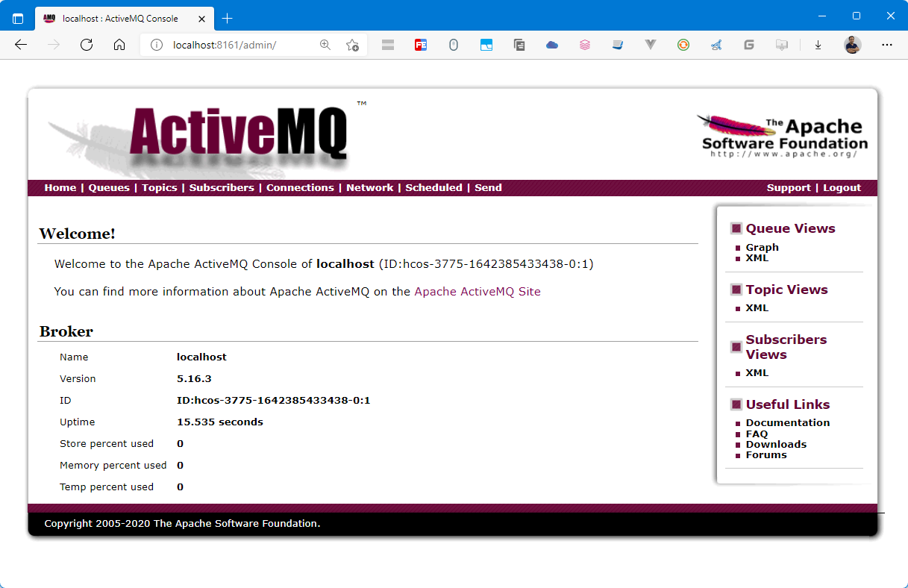Click the Memory percent used label

tap(113, 466)
